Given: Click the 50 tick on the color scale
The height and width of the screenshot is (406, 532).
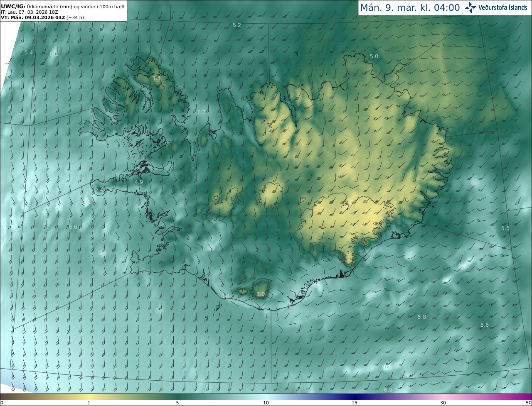Looking at the screenshot, I should click(529, 403).
